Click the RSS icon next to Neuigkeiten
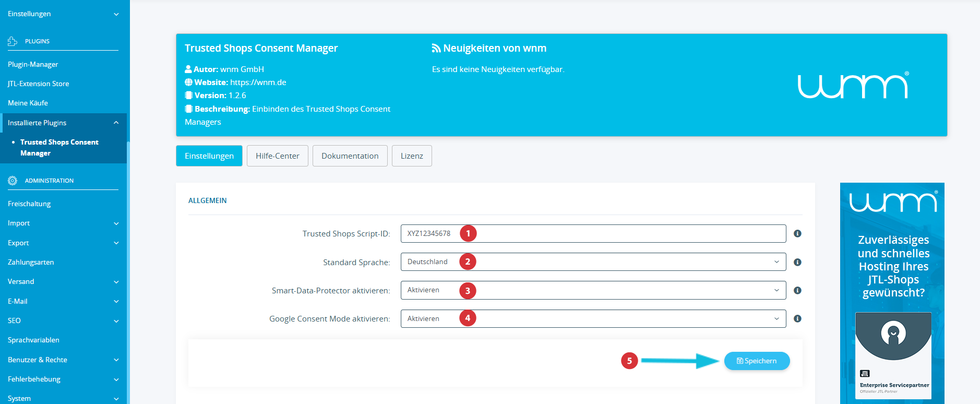Viewport: 980px width, 404px height. (x=436, y=48)
